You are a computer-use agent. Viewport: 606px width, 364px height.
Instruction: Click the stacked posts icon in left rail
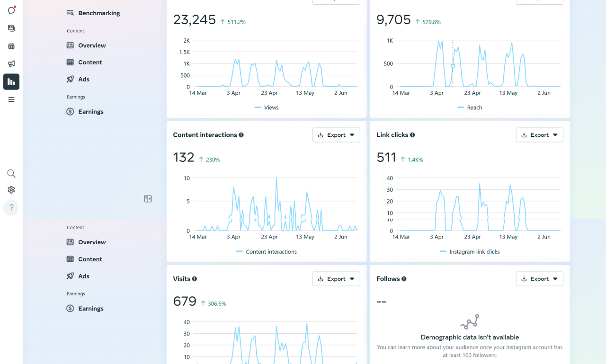[x=11, y=28]
